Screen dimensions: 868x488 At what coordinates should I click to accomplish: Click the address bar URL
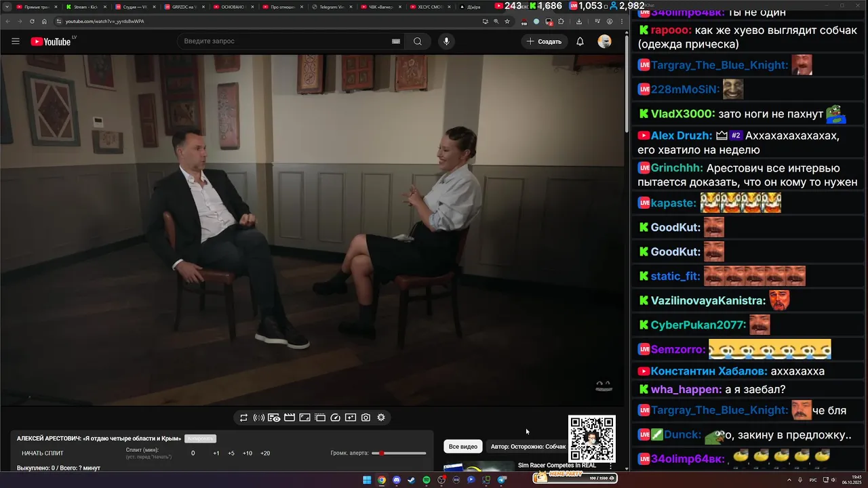tap(105, 21)
